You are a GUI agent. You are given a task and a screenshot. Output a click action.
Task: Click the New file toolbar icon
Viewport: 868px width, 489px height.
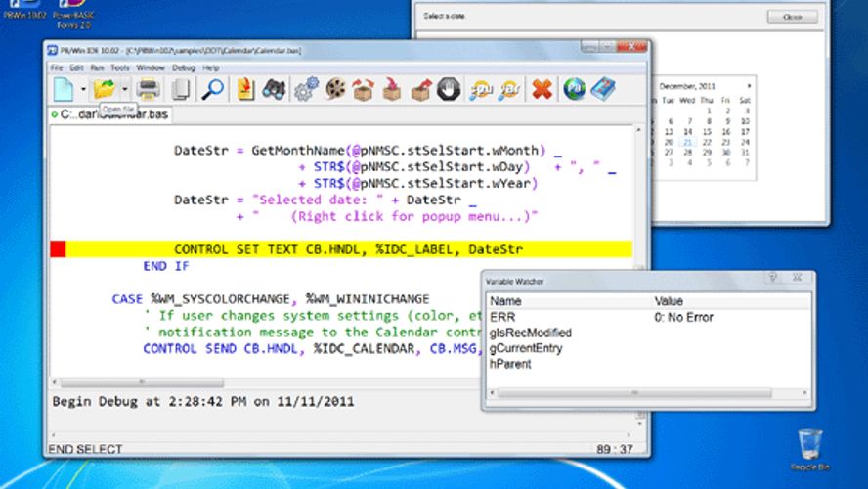point(64,90)
